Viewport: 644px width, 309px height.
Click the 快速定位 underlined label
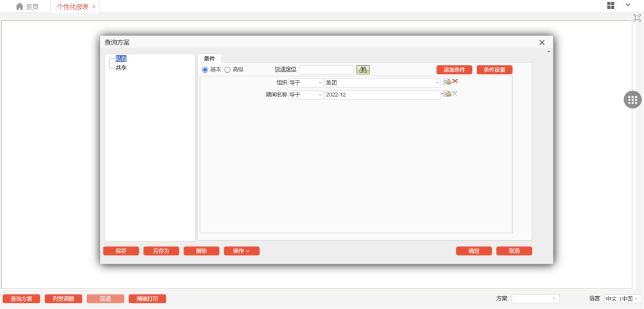point(285,69)
